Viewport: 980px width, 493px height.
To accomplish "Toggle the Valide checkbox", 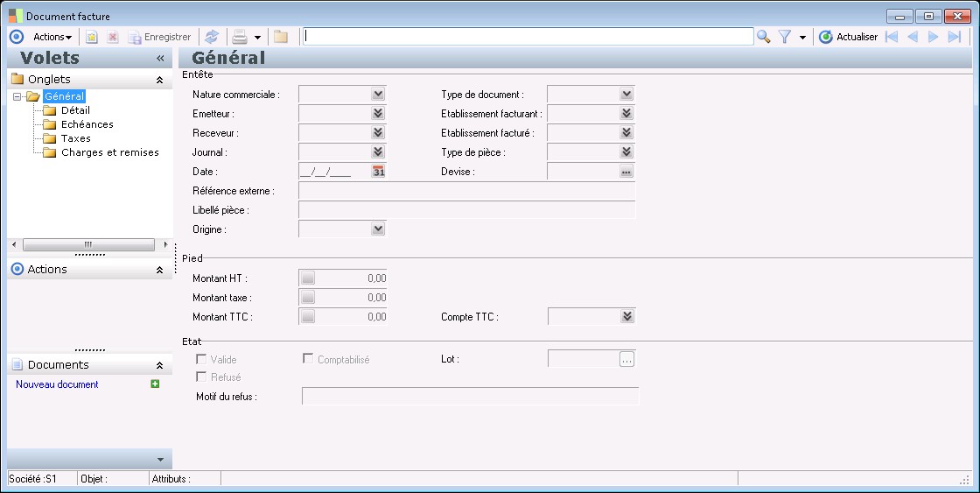I will [x=201, y=359].
